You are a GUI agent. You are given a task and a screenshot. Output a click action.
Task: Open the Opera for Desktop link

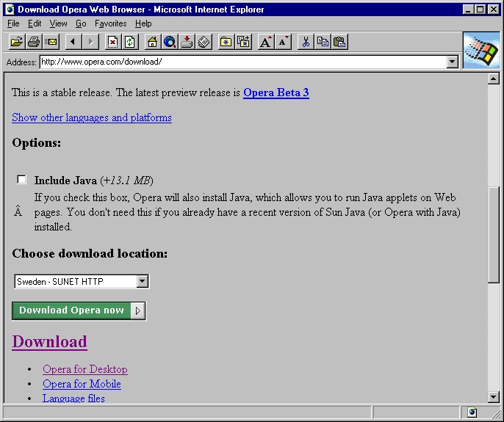(x=85, y=369)
